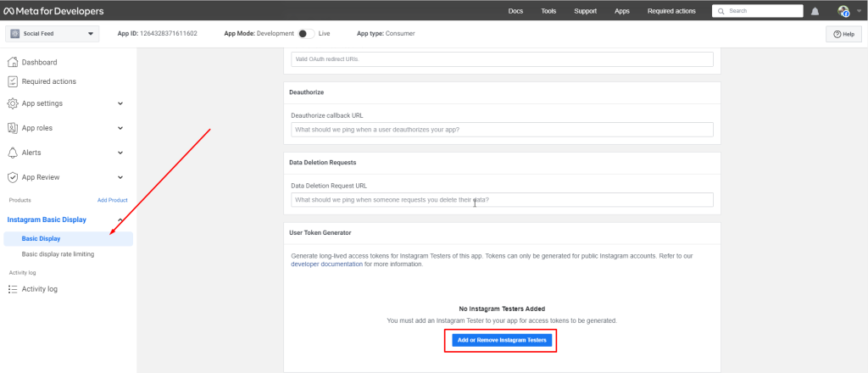Open Dashboard in the sidebar
This screenshot has width=868, height=373.
(x=39, y=62)
